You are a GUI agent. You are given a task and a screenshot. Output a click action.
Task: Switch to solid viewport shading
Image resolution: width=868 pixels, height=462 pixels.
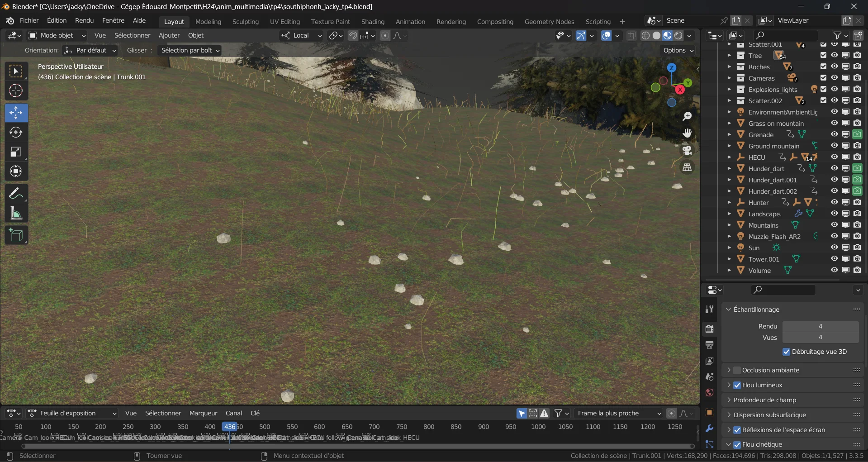point(657,35)
